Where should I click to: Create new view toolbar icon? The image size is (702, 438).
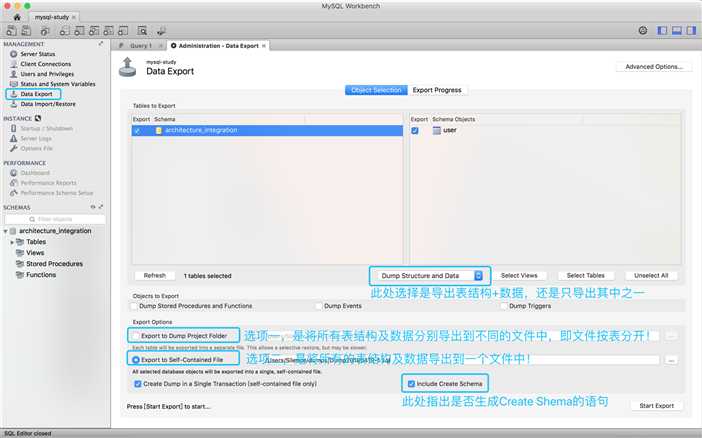94,31
